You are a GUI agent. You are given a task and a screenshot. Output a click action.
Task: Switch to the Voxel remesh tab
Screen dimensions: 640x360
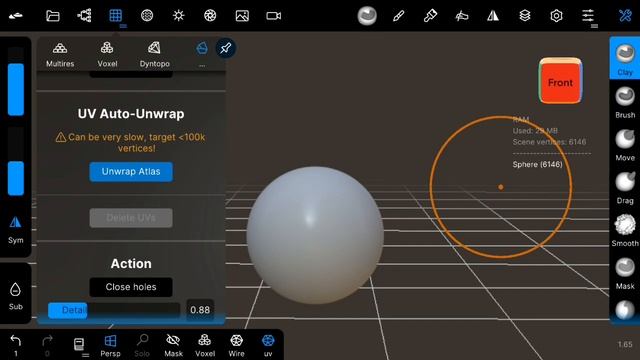tap(107, 55)
